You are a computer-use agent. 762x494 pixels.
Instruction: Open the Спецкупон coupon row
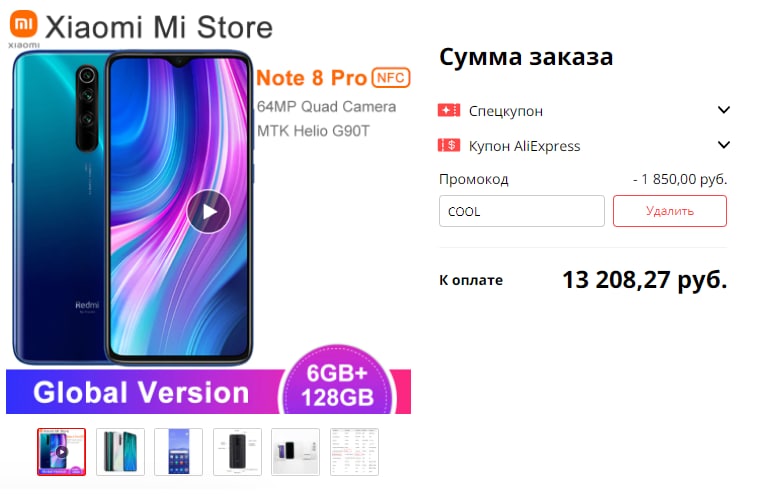(x=584, y=111)
